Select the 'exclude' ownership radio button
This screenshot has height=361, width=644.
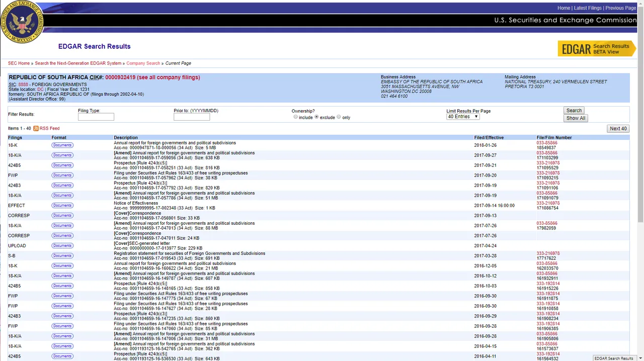(317, 117)
